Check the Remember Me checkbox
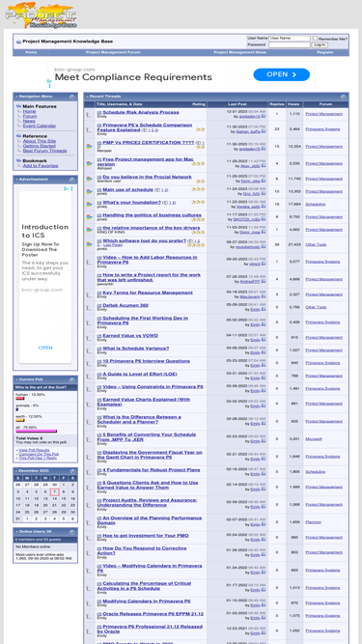The width and height of the screenshot is (362, 644). click(x=316, y=39)
